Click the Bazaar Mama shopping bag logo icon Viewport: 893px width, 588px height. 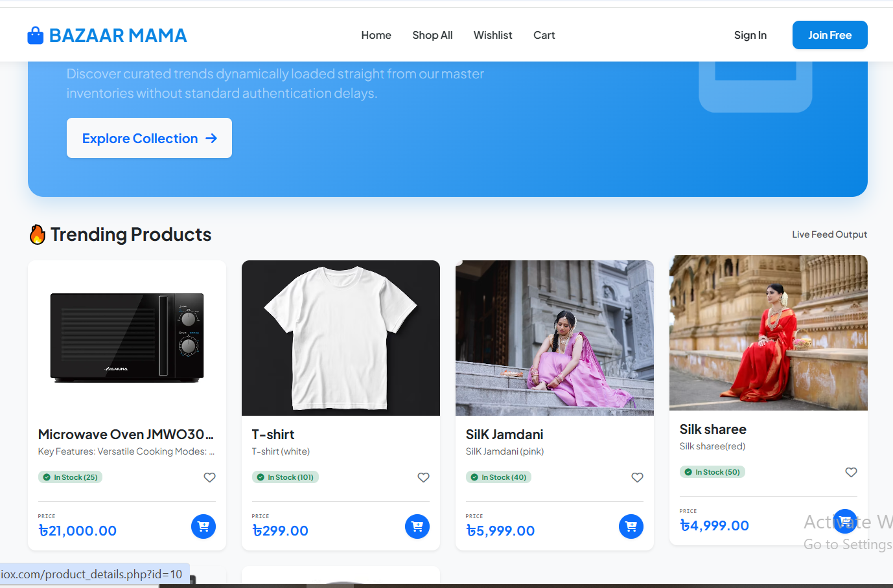tap(36, 35)
